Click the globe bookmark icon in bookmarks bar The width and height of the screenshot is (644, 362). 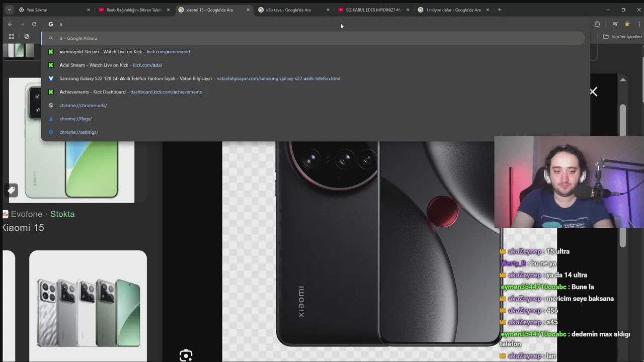click(x=27, y=37)
